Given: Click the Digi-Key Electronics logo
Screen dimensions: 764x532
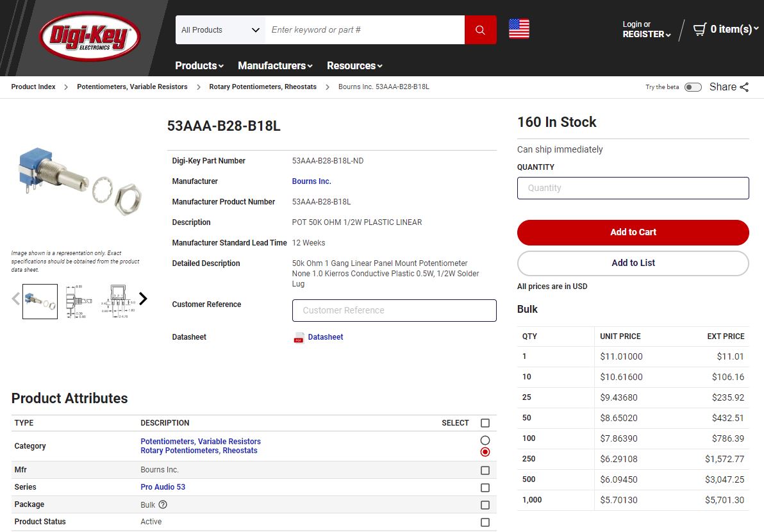Looking at the screenshot, I should click(x=90, y=37).
